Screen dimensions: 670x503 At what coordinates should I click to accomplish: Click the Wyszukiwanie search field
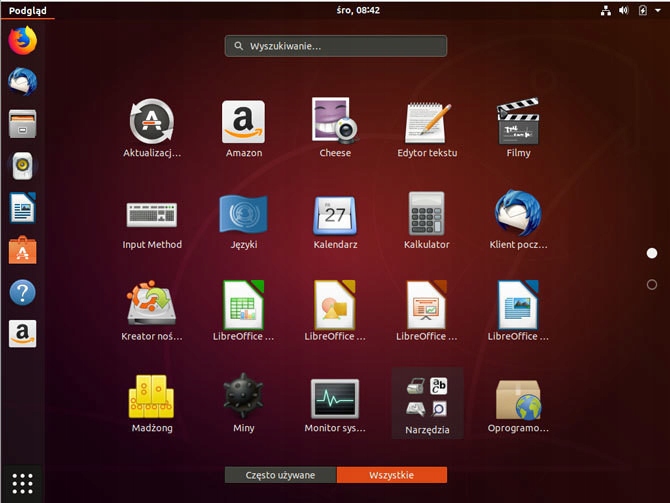(336, 46)
